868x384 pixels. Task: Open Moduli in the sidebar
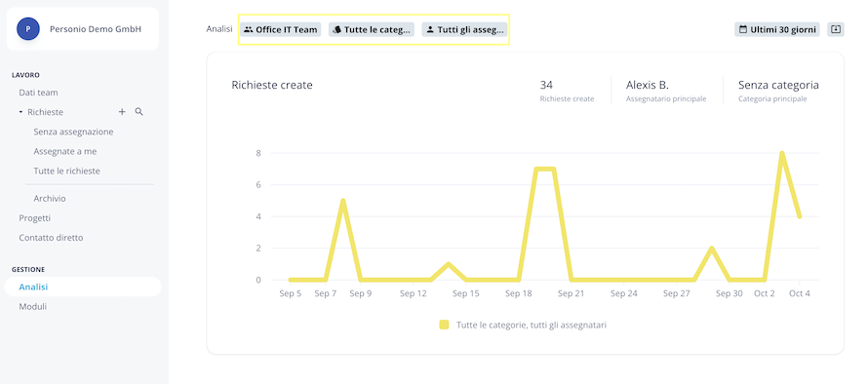(x=32, y=306)
